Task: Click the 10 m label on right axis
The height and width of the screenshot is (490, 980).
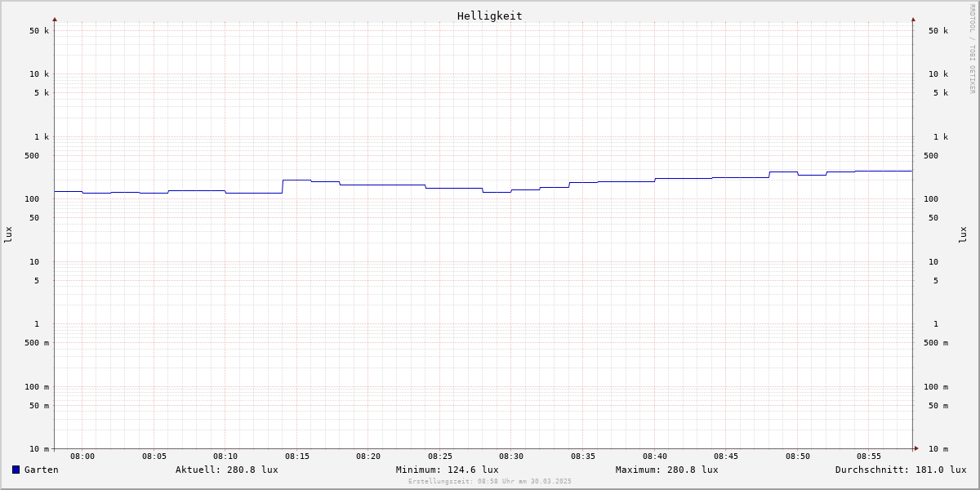Action: 938,449
